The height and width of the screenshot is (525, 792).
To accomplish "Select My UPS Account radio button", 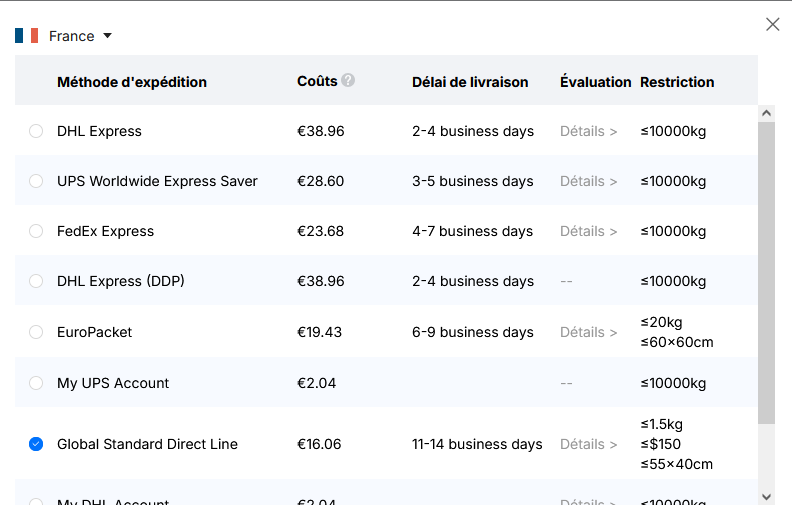I will pos(36,383).
